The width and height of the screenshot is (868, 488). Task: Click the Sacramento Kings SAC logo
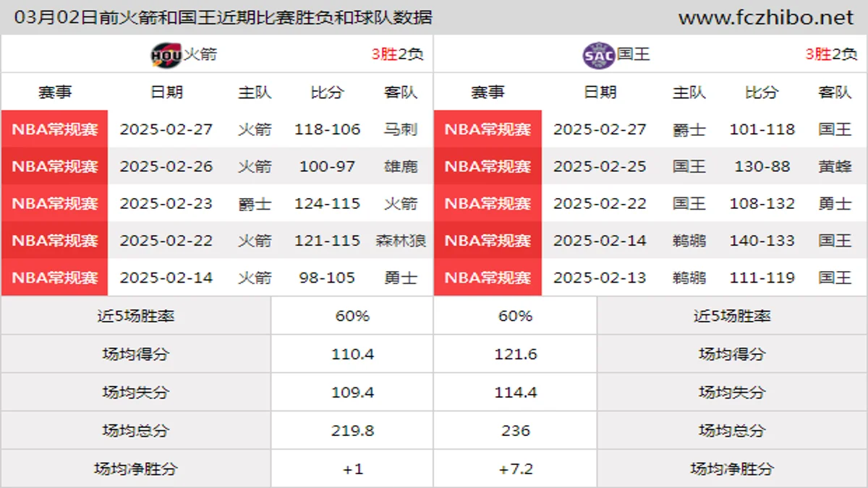(598, 54)
